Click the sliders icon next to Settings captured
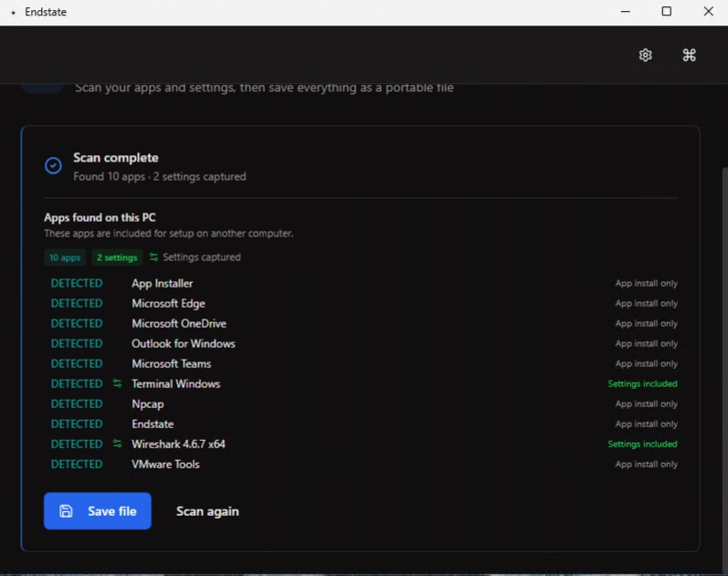The height and width of the screenshot is (576, 728). click(153, 257)
